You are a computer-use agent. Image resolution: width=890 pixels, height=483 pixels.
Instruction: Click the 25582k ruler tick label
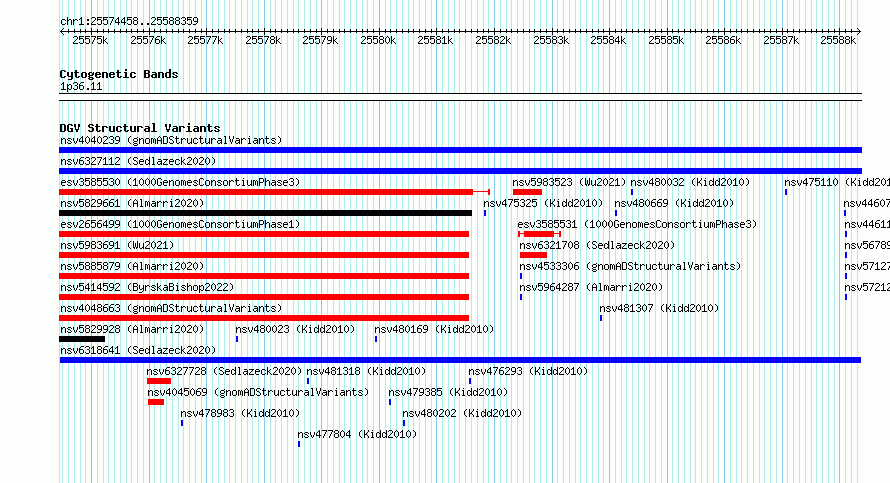coord(493,41)
